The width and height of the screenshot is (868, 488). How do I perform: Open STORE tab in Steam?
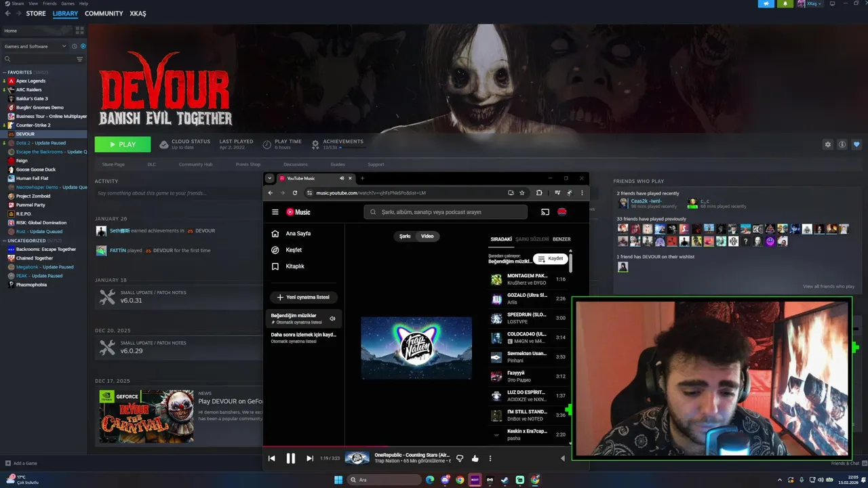tap(36, 14)
